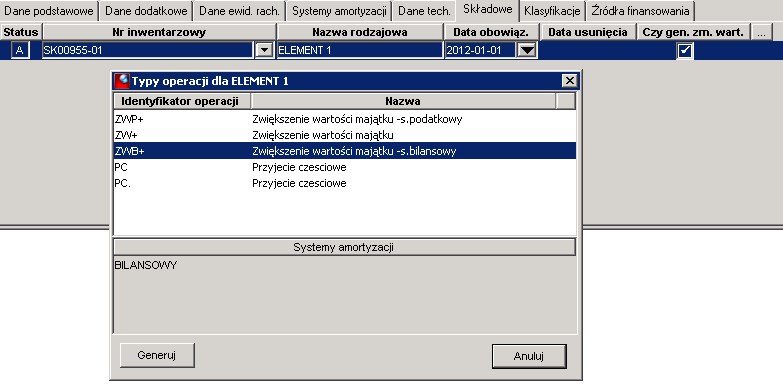The height and width of the screenshot is (386, 783).
Task: Click the ELEMENT 1 name field
Action: (x=360, y=50)
